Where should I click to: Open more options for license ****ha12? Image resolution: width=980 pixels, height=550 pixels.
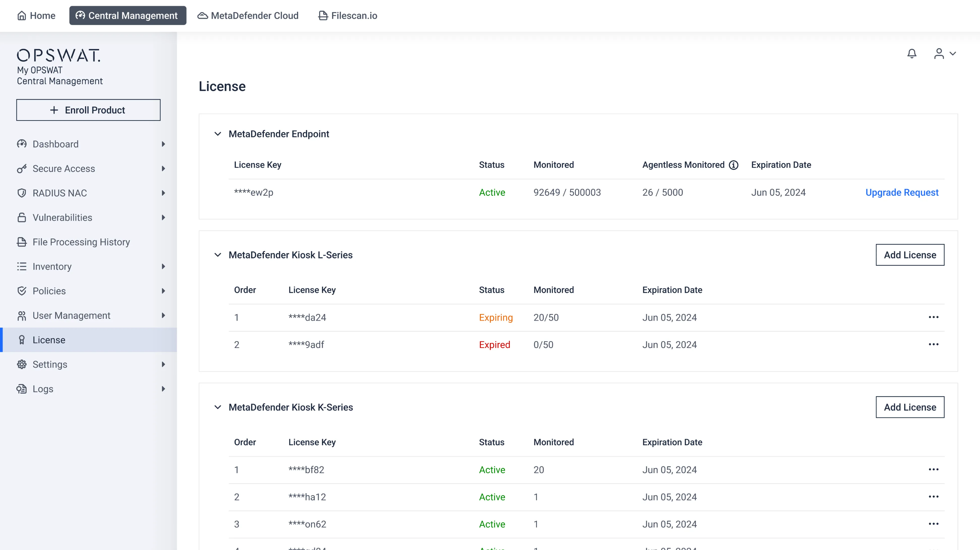(x=933, y=497)
